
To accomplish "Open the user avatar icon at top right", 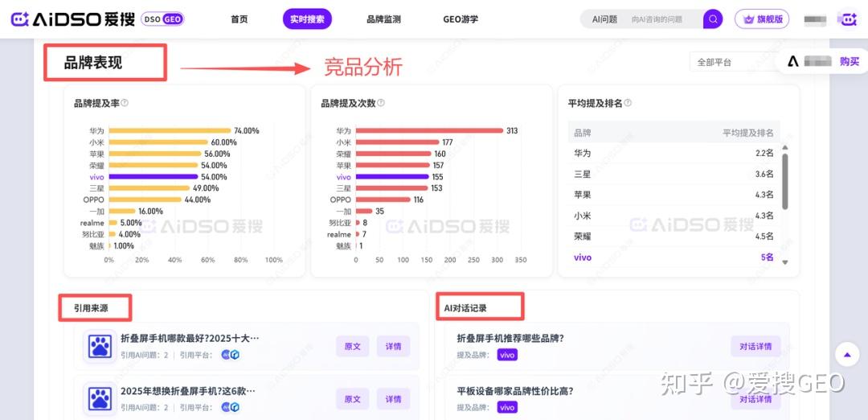I will (x=847, y=19).
